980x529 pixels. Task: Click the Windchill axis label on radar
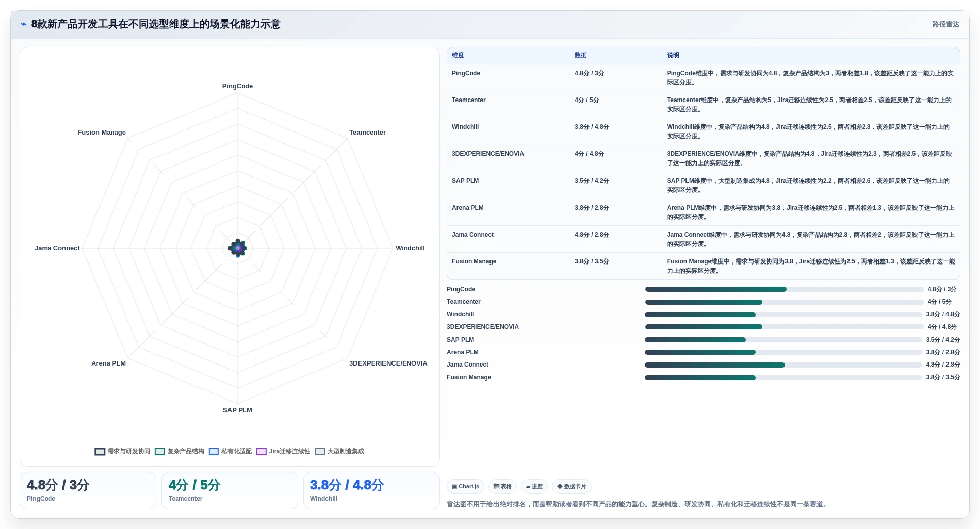[410, 248]
